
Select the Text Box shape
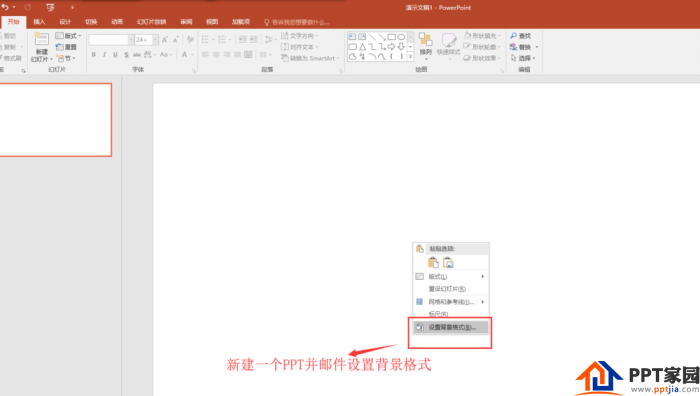pyautogui.click(x=352, y=37)
